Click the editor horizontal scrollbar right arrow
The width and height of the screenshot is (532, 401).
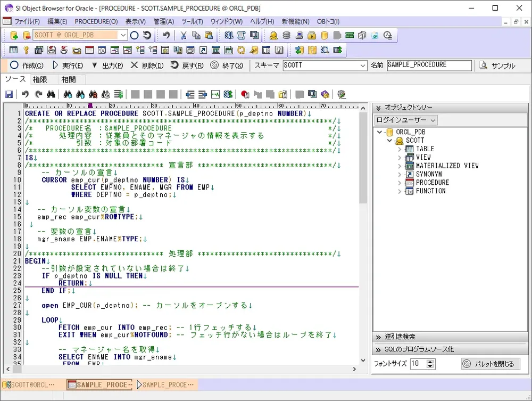click(354, 369)
